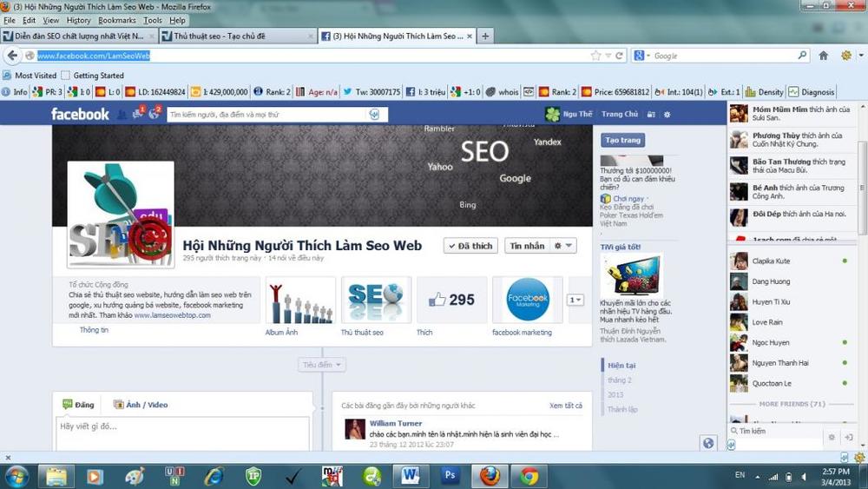Check Google PageRank PR: 3 item

tap(48, 92)
